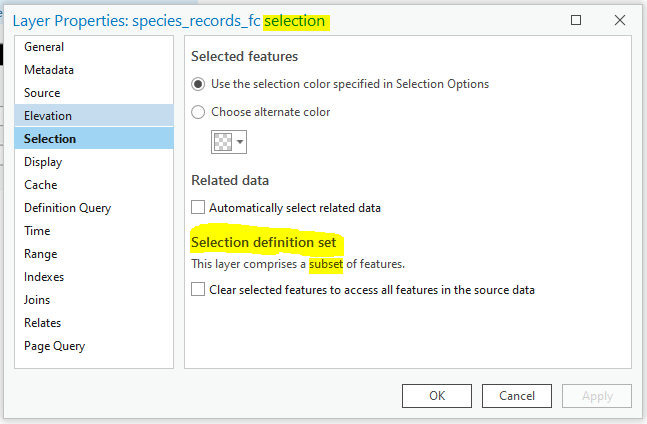
Task: Enable Automatically select related data
Action: (x=199, y=208)
